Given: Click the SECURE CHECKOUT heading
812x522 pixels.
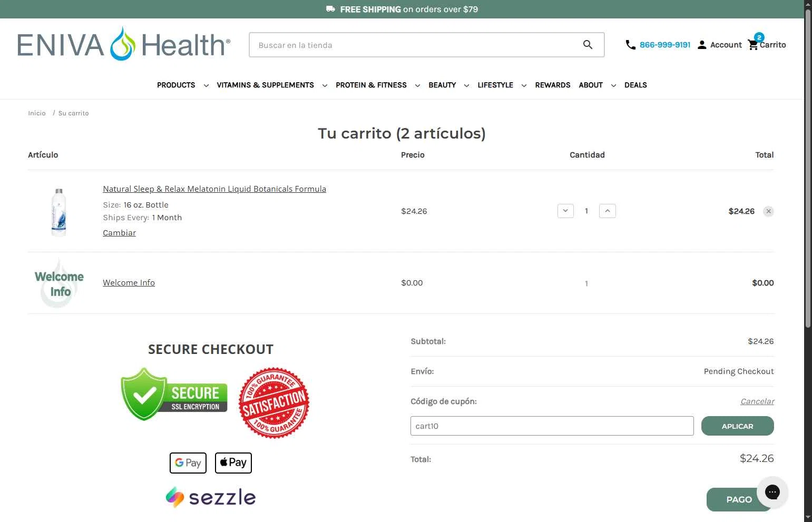Looking at the screenshot, I should (x=211, y=349).
